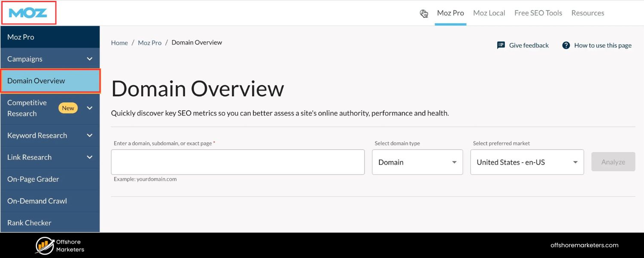Screen dimensions: 644x258
Task: Expand the Link Research chevron
Action: pos(89,157)
